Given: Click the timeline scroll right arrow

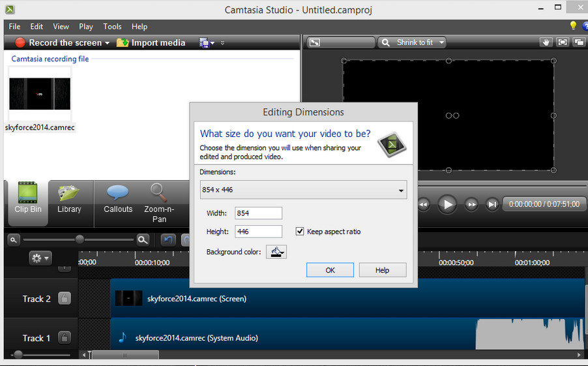Looking at the screenshot, I should [x=580, y=355].
